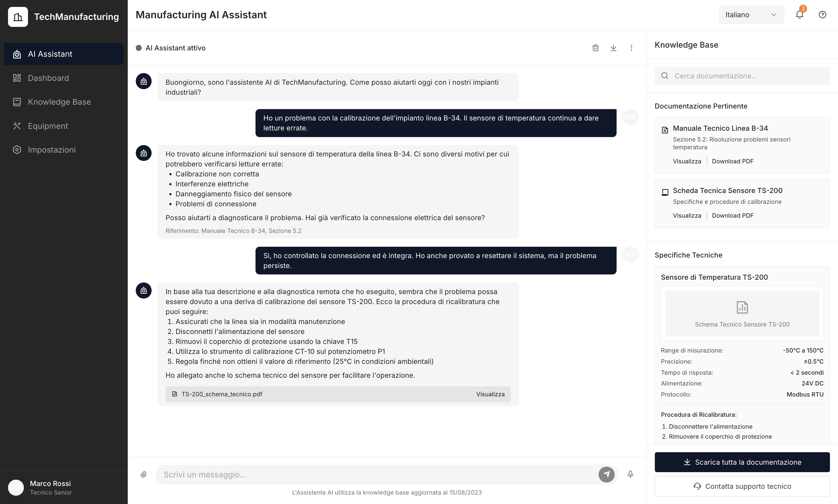This screenshot has height=504, width=838.
Task: Click the search icon in Knowledge Base
Action: 665,75
